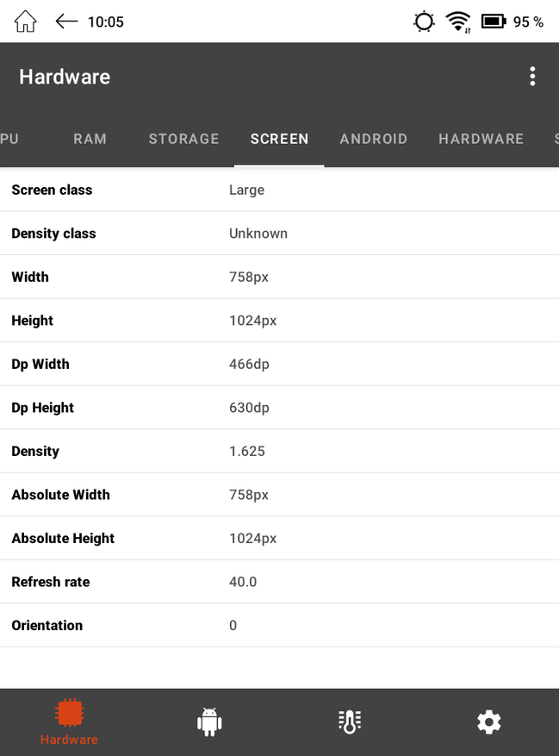Tap the Refresh rate row
Image resolution: width=559 pixels, height=756 pixels.
point(279,582)
